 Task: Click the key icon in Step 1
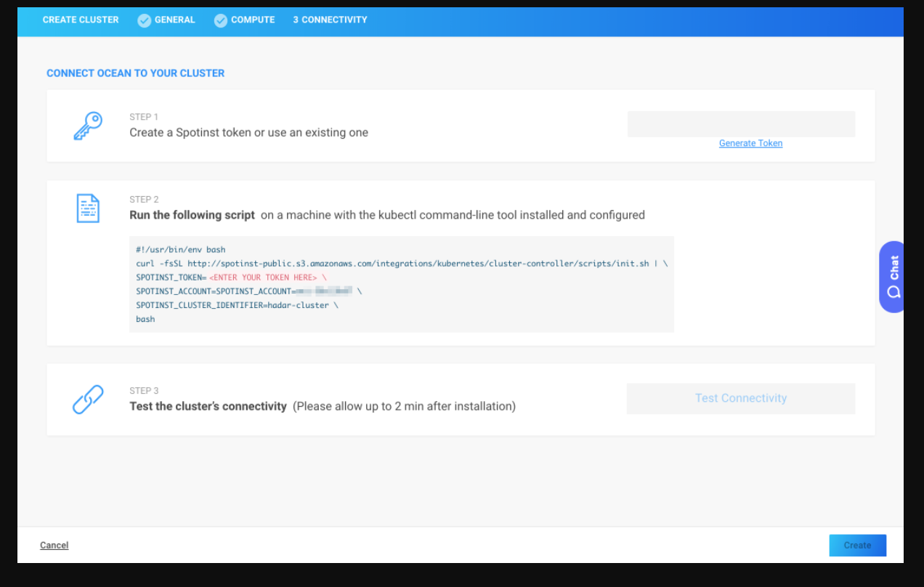pos(88,126)
